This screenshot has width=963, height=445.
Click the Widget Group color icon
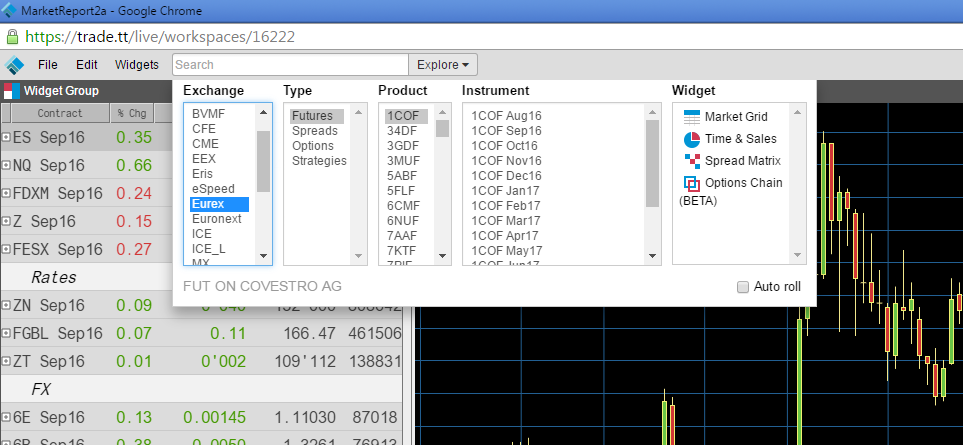click(x=12, y=91)
